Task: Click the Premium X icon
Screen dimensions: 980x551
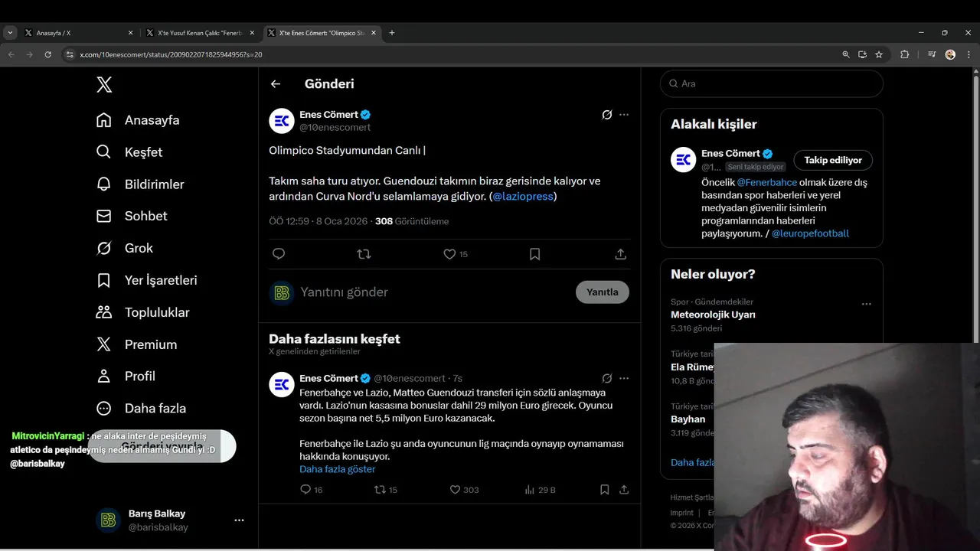Action: coord(103,344)
